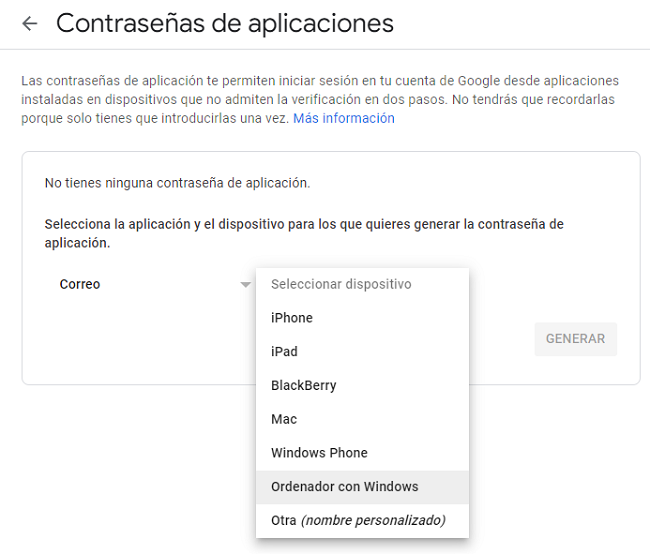Open the Más información link
Viewport: 650px width, 554px height.
tap(343, 118)
